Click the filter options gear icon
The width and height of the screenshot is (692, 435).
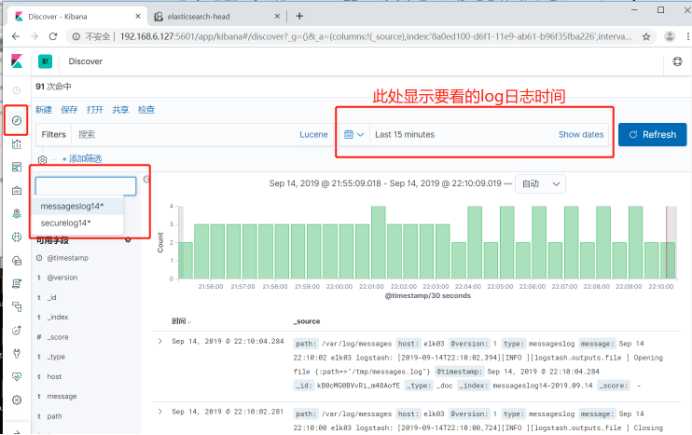[42, 159]
